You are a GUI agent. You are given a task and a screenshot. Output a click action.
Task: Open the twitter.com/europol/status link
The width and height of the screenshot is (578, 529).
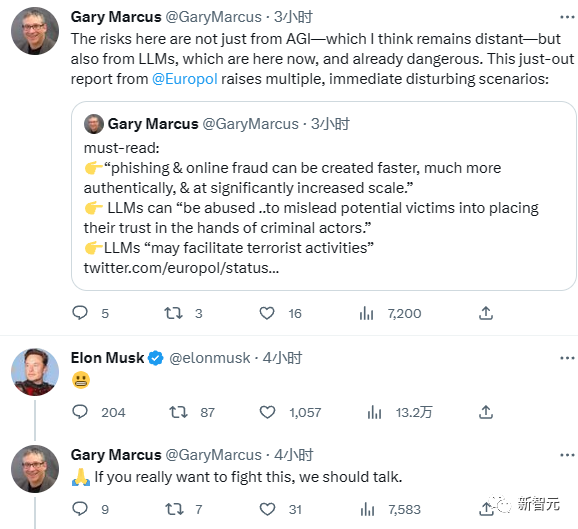coord(181,268)
